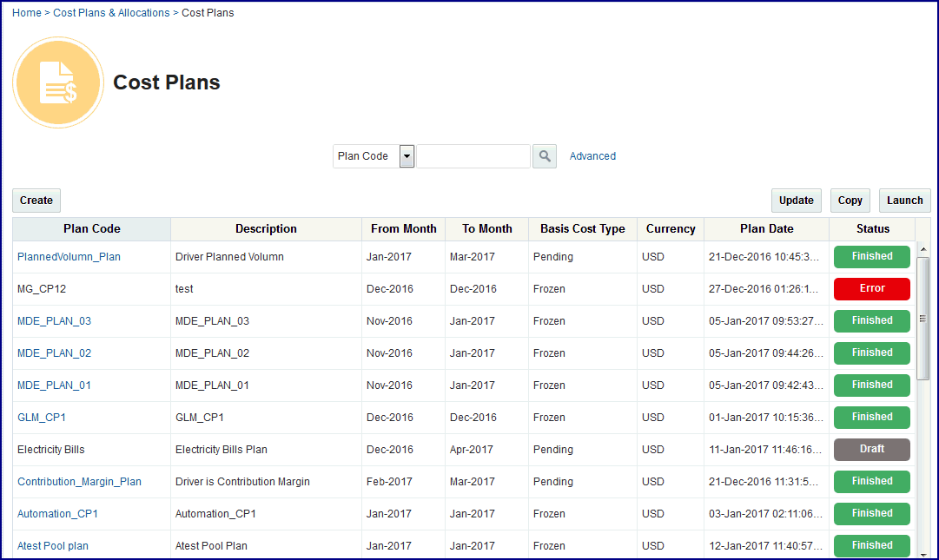Click the search text input field
This screenshot has height=560, width=939.
coord(473,156)
